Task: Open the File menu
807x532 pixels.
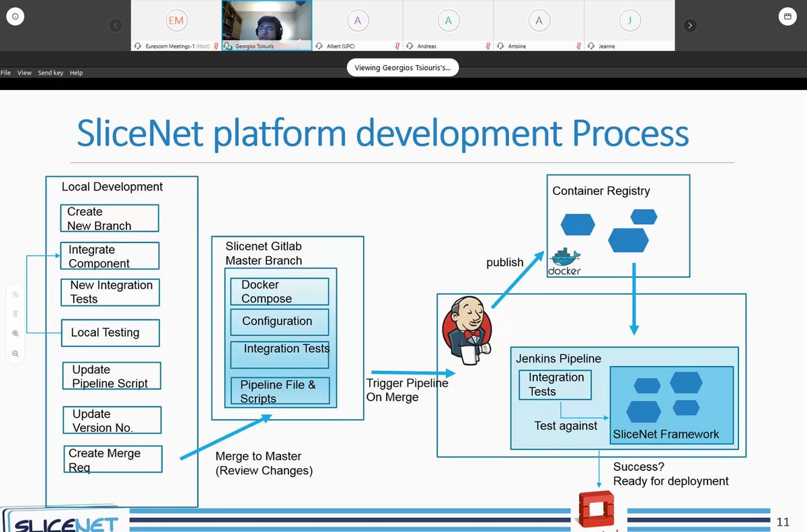Action: point(5,72)
